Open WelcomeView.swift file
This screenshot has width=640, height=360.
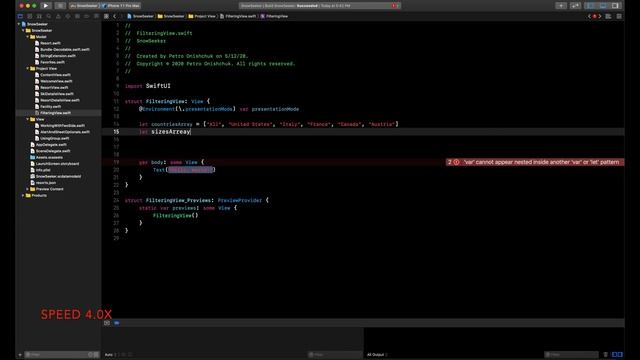click(x=53, y=81)
